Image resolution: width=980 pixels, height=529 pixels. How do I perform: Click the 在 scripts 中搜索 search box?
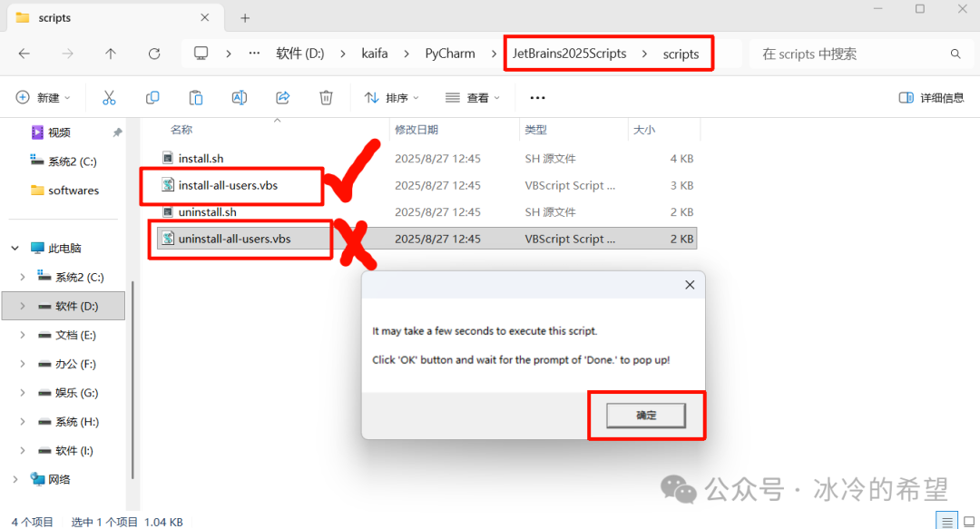click(x=853, y=54)
